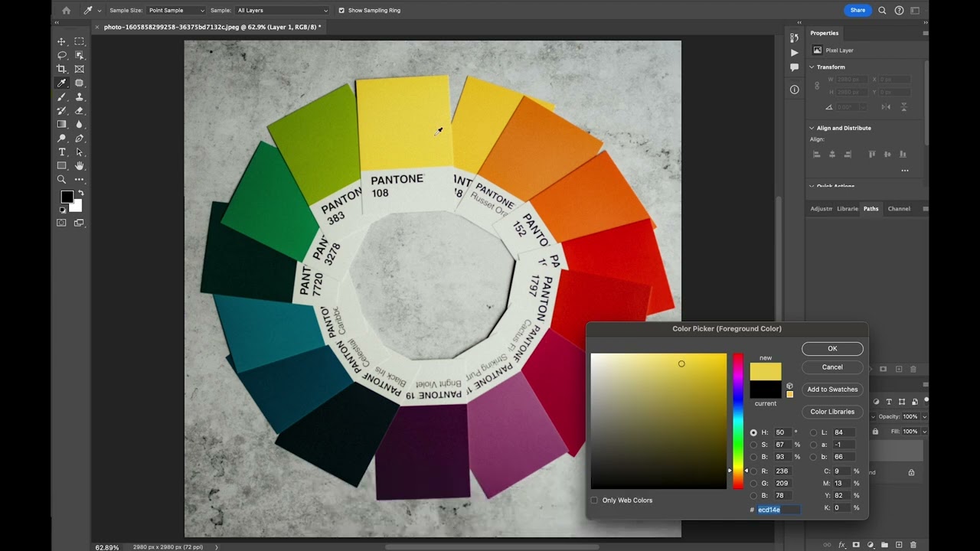The image size is (980, 551).
Task: Select the Object Selection tool
Action: [x=79, y=55]
